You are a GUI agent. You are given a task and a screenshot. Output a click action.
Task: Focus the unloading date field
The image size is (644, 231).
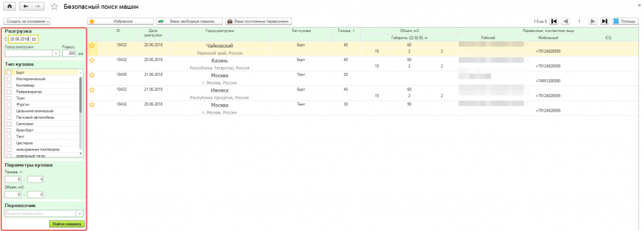19,39
